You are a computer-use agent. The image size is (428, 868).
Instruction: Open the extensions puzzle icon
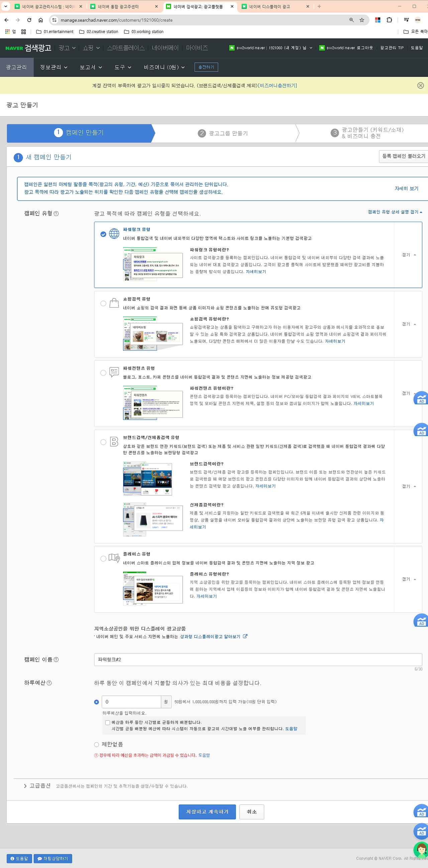click(389, 20)
